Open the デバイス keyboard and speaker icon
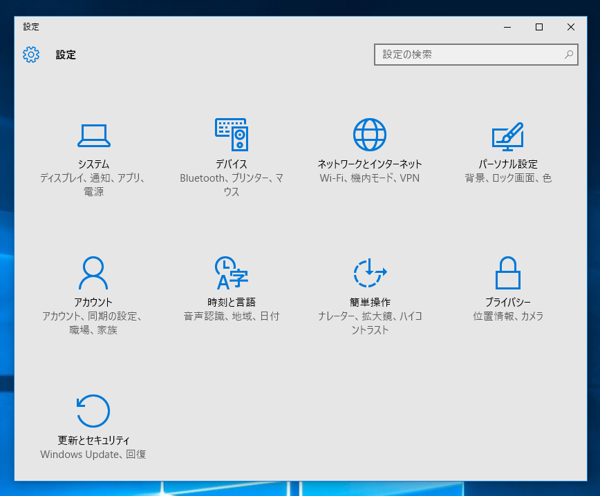Viewport: 600px width, 496px height. coord(232,134)
